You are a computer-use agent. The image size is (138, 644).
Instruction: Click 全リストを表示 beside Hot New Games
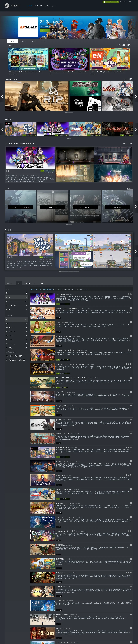point(128,144)
